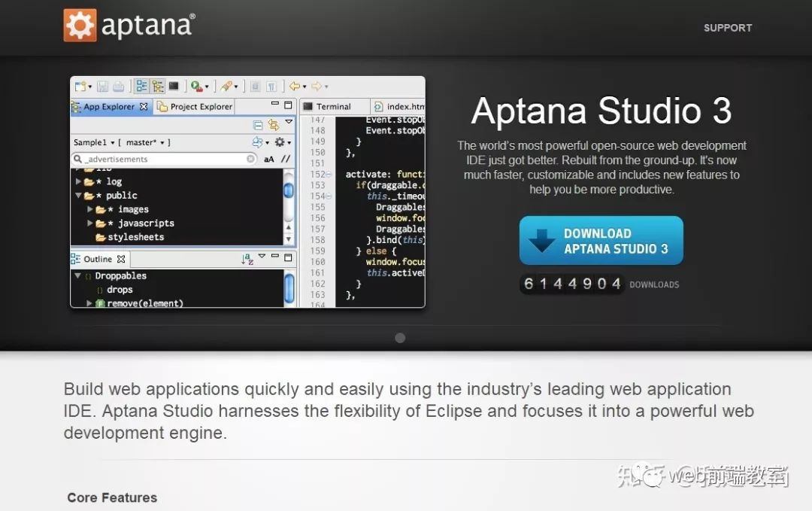812x511 pixels.
Task: Select the stylesheets folder
Action: [x=130, y=237]
